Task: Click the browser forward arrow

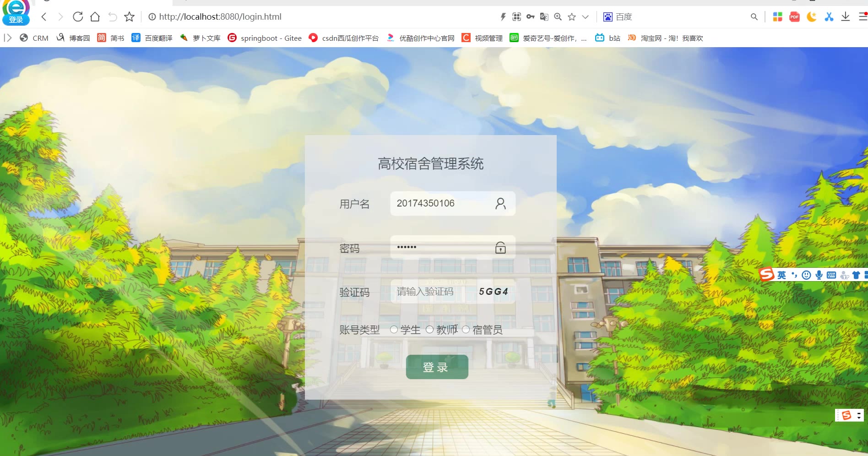Action: click(x=60, y=17)
